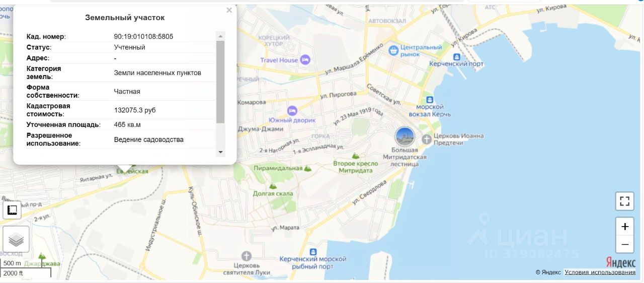The image size is (644, 283).
Task: Select ownership value Частная
Action: click(x=127, y=92)
